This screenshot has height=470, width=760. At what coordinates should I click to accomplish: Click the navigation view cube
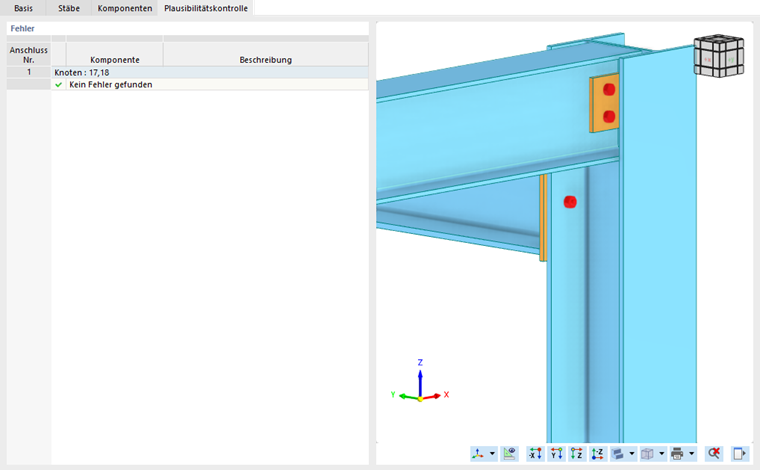tap(719, 56)
